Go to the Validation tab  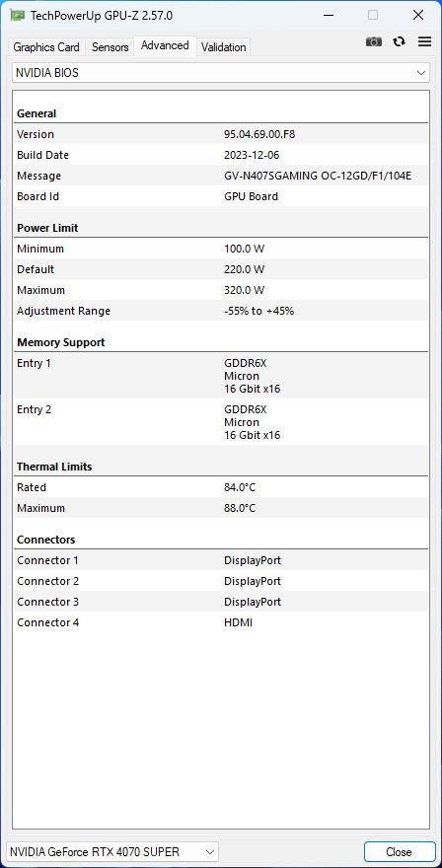click(223, 47)
